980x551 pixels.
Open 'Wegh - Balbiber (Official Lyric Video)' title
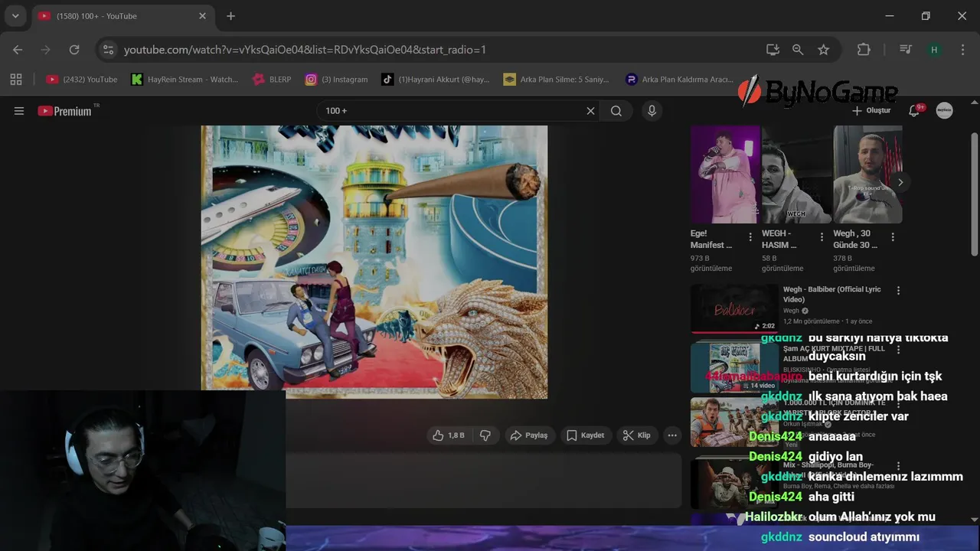tap(832, 295)
